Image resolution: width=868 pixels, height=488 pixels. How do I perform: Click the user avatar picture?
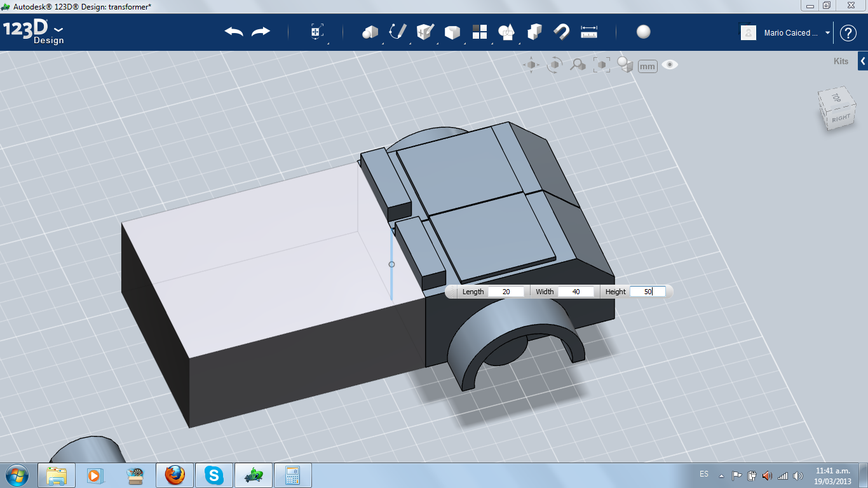point(749,32)
